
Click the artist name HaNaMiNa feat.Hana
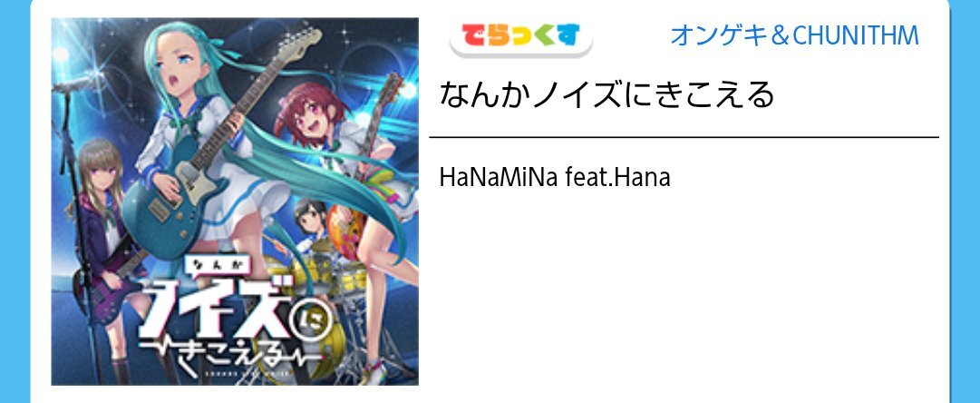click(x=555, y=177)
